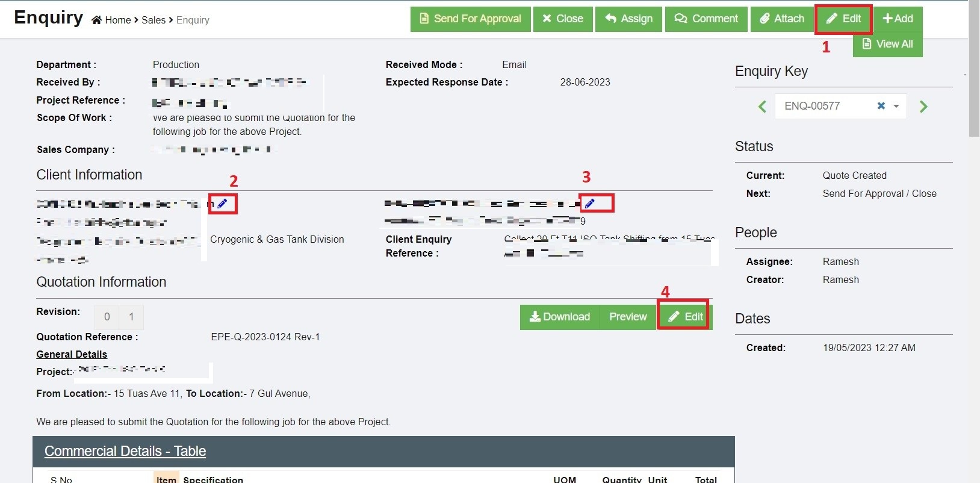Viewport: 980px width, 483px height.
Task: Attach a file to the enquiry
Action: 781,19
